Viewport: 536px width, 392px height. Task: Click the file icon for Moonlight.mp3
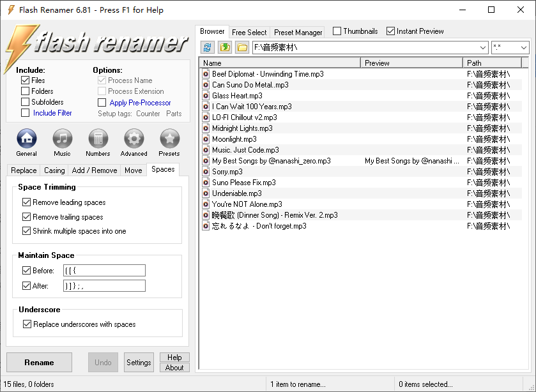coord(206,139)
